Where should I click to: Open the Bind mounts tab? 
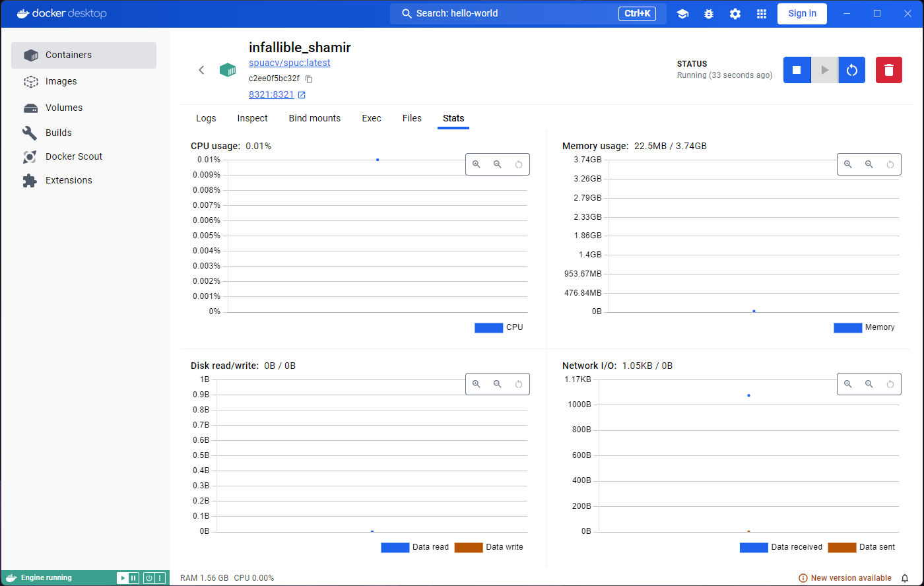tap(315, 118)
